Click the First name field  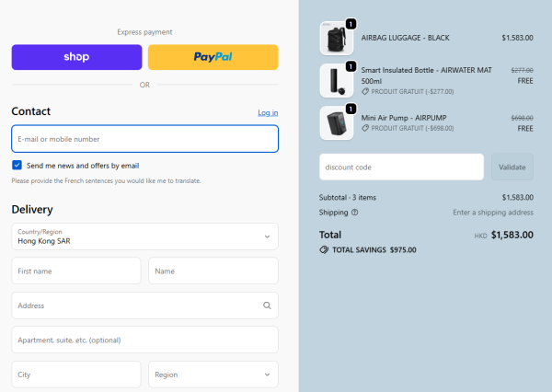tap(76, 271)
